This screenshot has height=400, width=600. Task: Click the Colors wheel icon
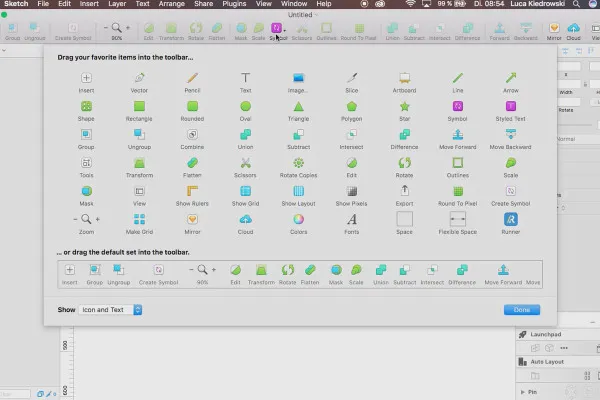coord(298,219)
